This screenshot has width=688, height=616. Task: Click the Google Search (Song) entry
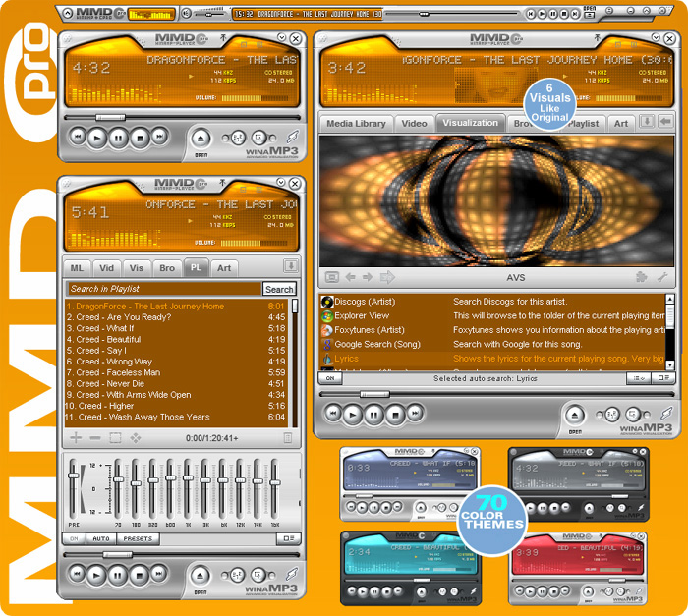tap(375, 345)
